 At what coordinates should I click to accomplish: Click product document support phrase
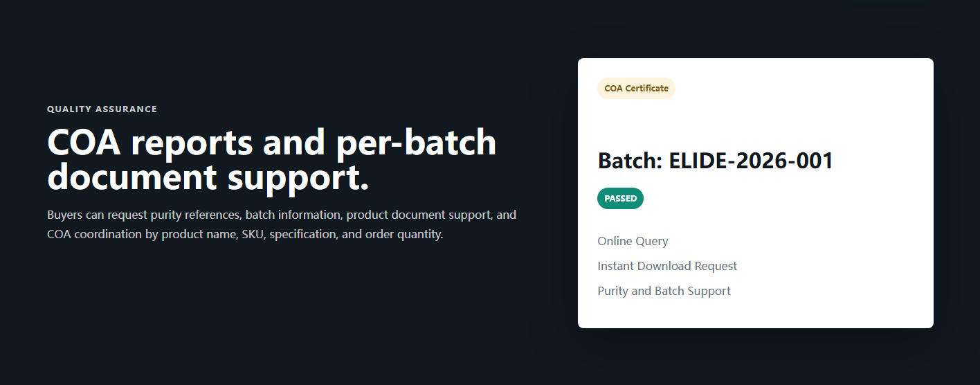click(x=419, y=215)
